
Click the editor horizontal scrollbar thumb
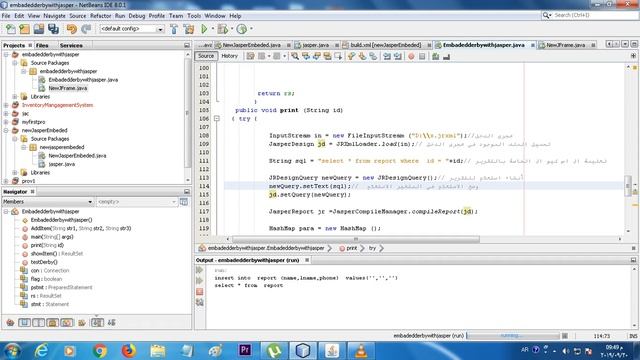[356, 239]
